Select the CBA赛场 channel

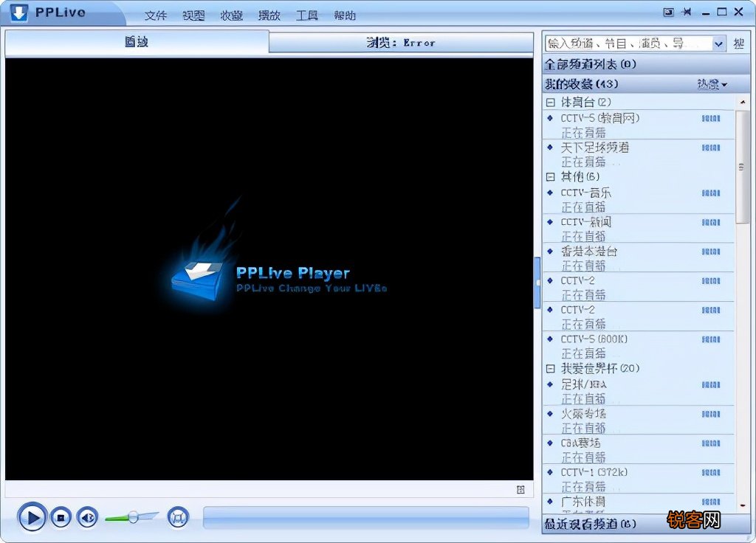point(639,449)
